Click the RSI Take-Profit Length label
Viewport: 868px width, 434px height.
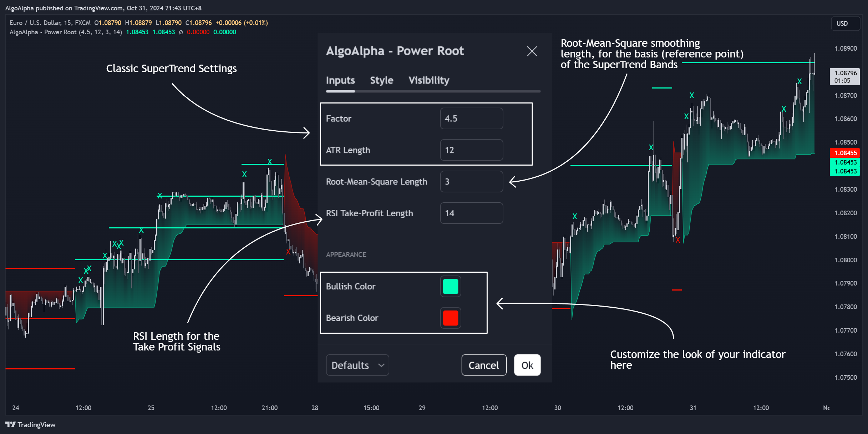370,213
